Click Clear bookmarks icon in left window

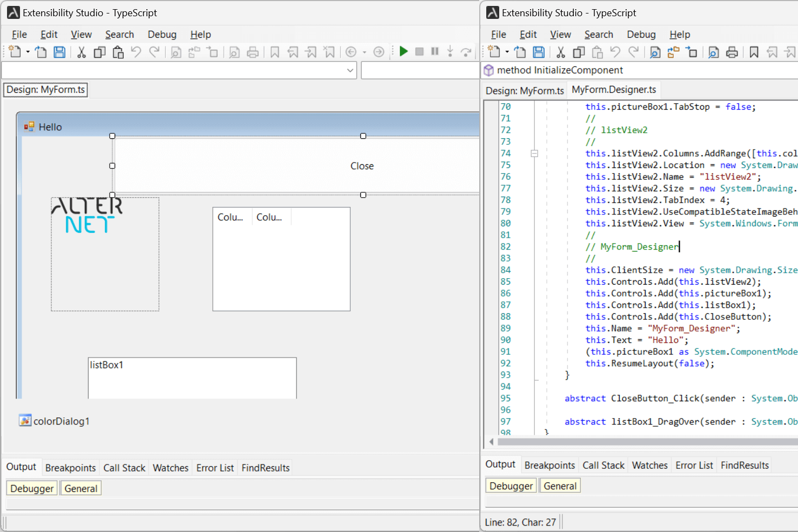tap(329, 52)
